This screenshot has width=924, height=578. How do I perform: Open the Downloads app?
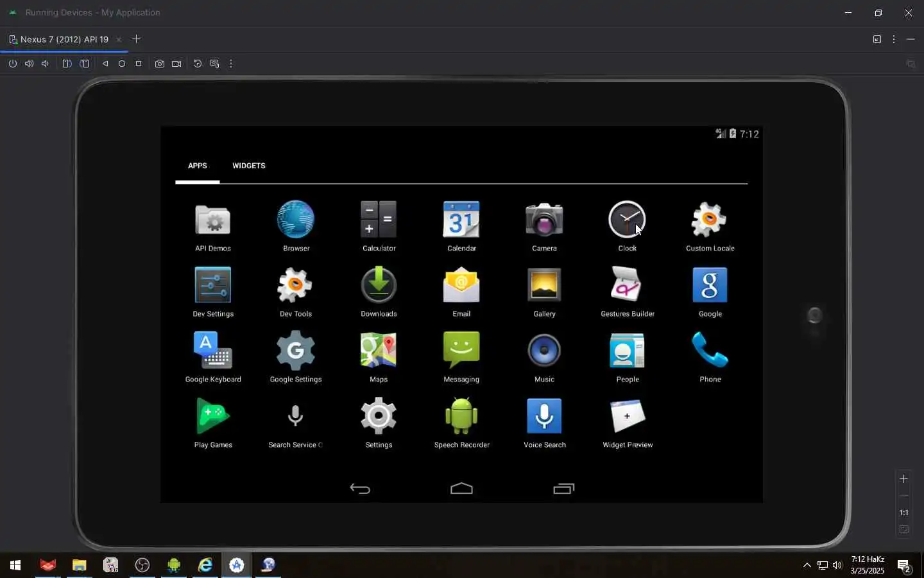[x=379, y=292]
